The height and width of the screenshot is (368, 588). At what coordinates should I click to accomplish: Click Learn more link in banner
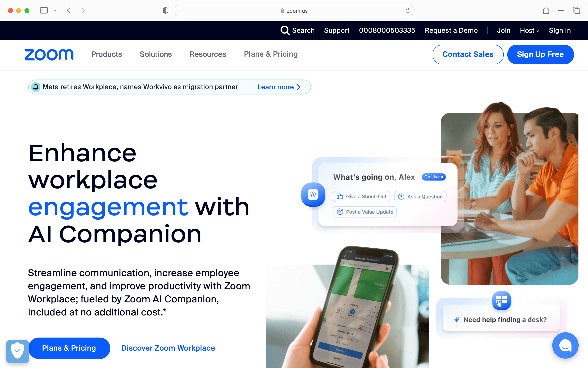click(x=279, y=87)
